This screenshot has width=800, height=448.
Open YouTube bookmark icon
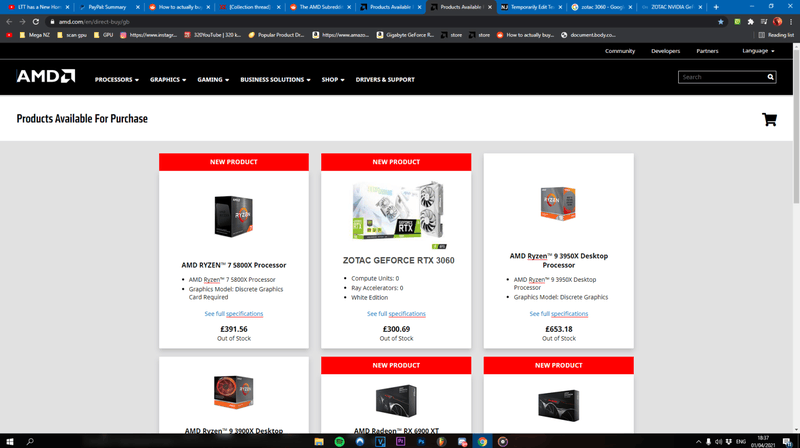pyautogui.click(x=9, y=35)
